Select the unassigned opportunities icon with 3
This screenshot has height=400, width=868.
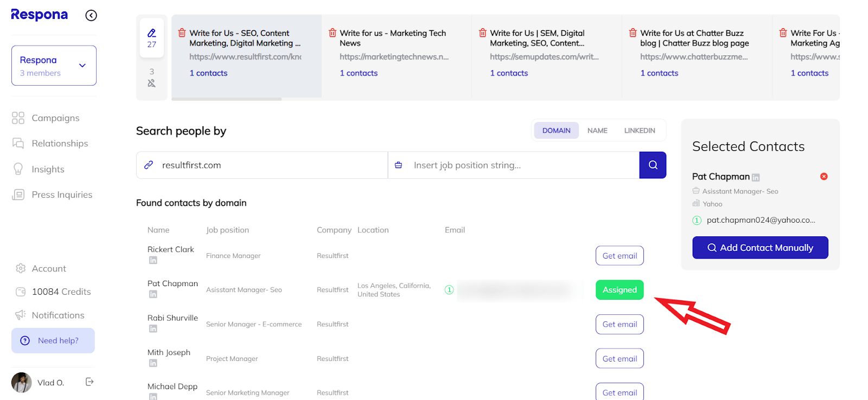[x=152, y=77]
